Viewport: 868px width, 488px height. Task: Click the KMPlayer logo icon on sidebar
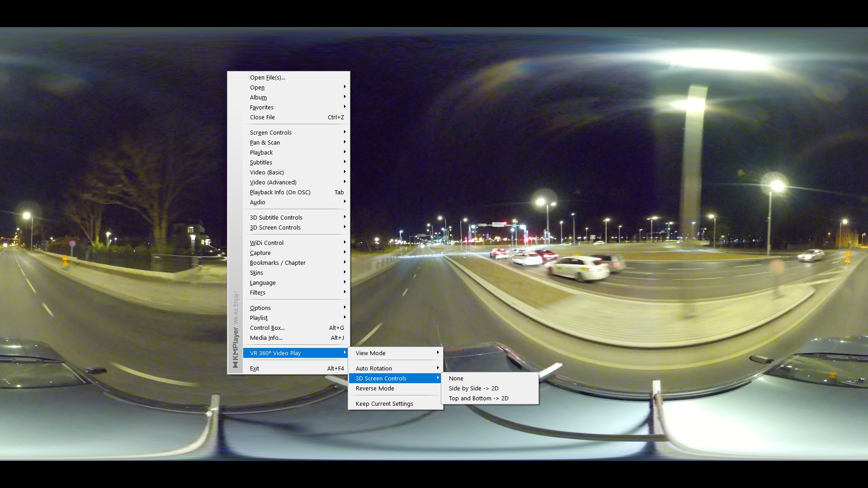pyautogui.click(x=235, y=365)
